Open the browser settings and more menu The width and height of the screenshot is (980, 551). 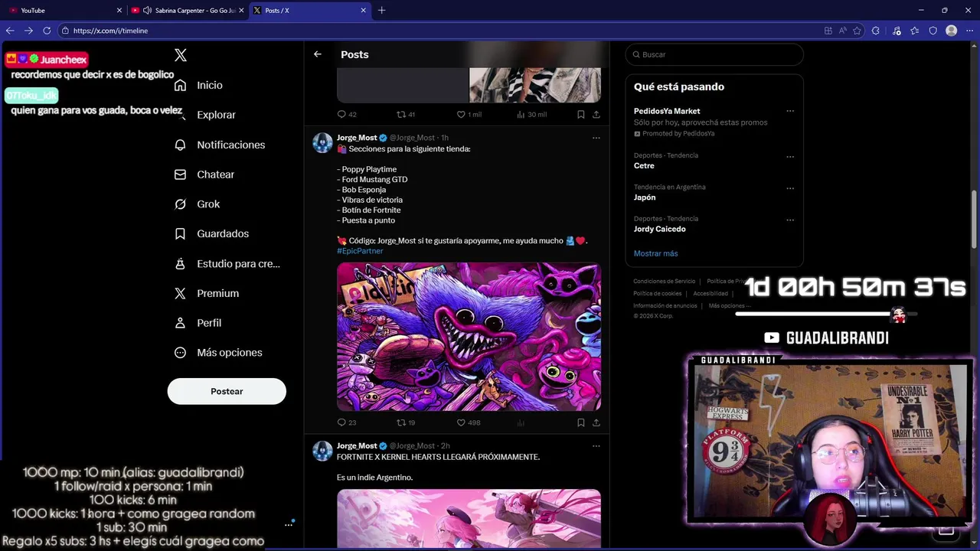970,31
